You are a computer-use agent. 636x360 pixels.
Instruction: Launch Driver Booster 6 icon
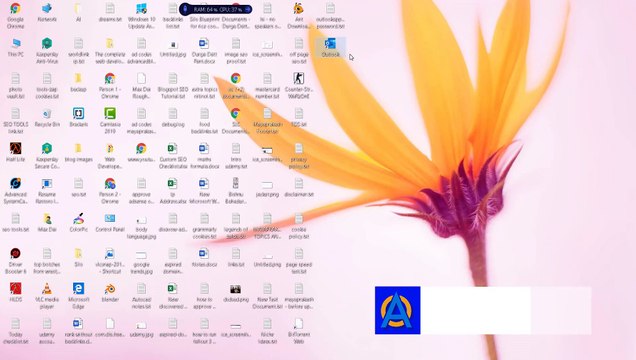click(15, 261)
